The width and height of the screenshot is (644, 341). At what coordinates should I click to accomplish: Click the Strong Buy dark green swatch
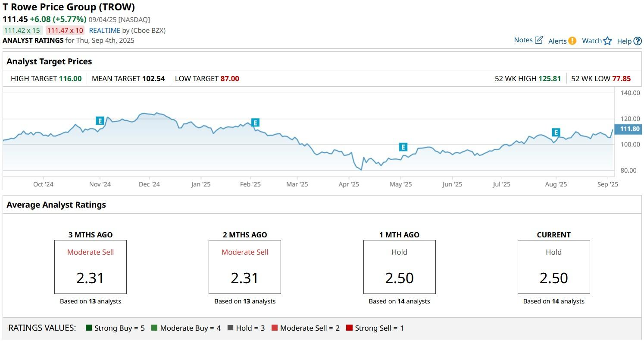click(89, 328)
